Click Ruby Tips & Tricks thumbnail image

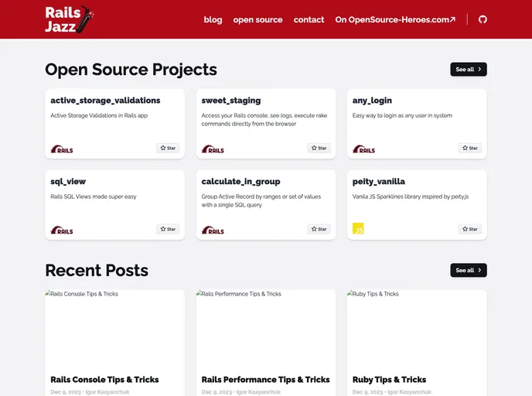click(417, 329)
